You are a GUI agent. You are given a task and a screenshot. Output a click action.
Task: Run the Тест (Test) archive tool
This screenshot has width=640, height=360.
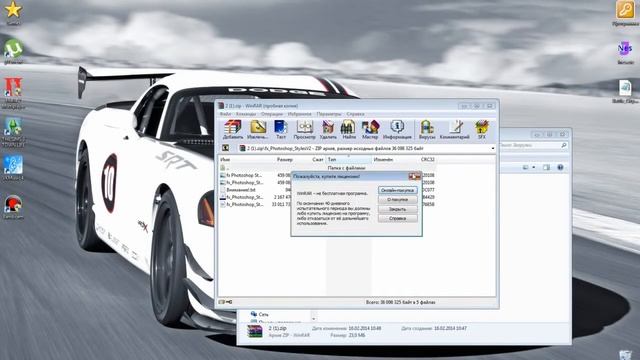[x=281, y=129]
